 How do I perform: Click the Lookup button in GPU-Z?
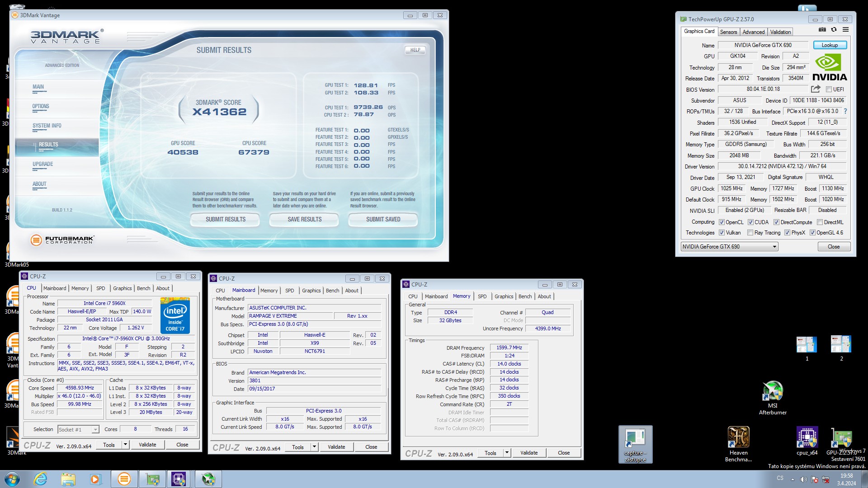click(830, 45)
